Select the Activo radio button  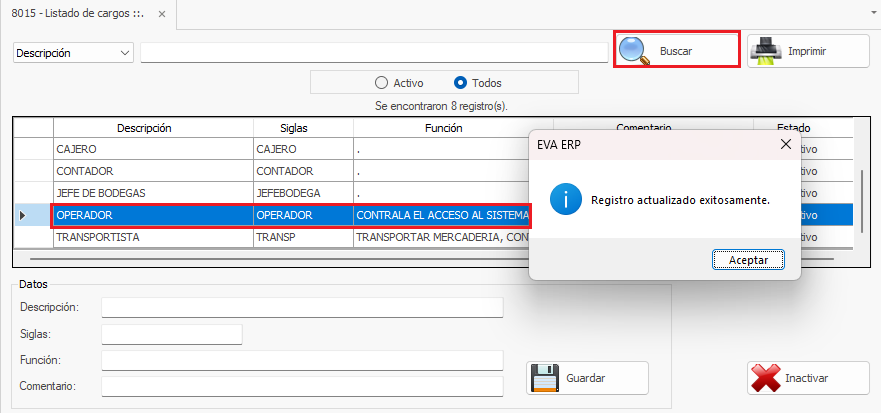click(x=381, y=83)
